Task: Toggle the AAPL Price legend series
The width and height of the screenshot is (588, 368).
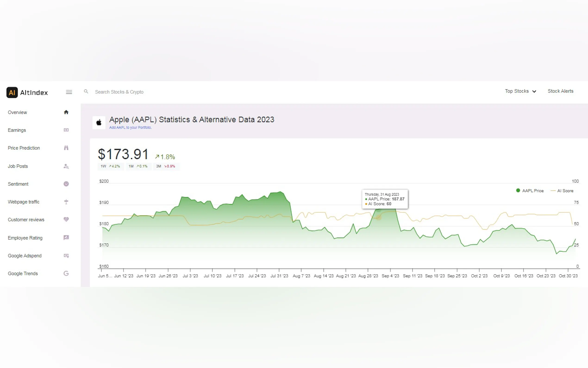Action: pyautogui.click(x=530, y=190)
